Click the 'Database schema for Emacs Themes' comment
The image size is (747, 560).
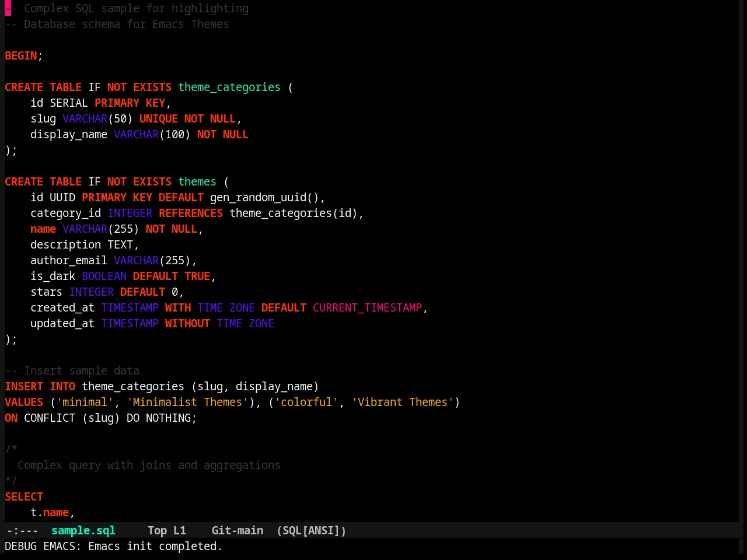tap(117, 24)
